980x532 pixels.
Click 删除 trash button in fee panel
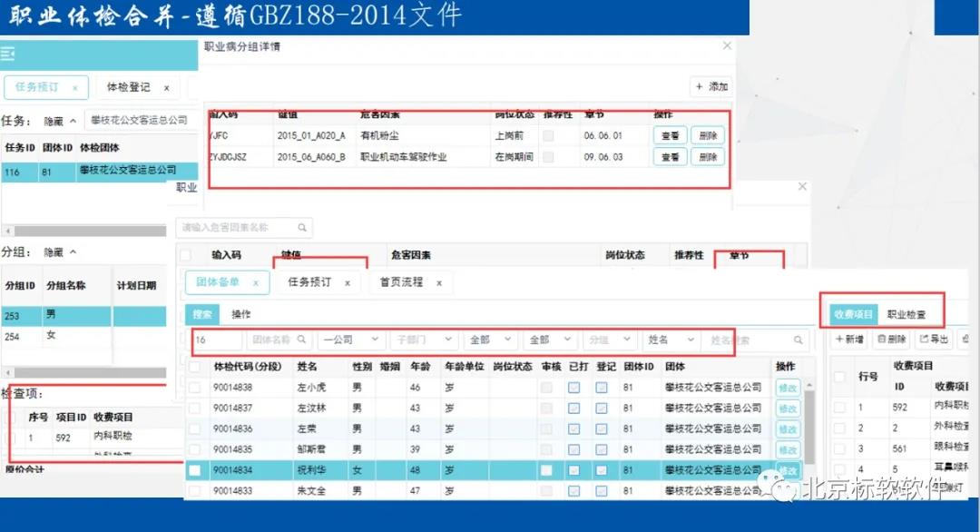pyautogui.click(x=892, y=339)
